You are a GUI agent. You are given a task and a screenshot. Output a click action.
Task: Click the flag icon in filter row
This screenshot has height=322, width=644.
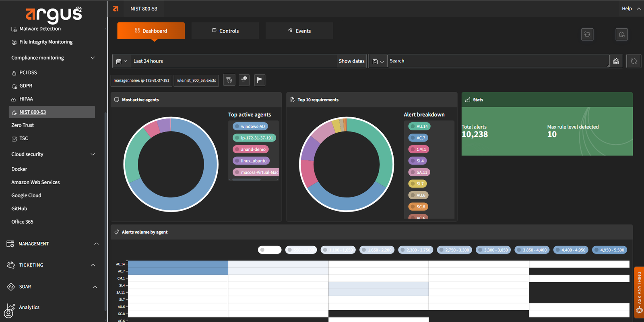pos(260,80)
